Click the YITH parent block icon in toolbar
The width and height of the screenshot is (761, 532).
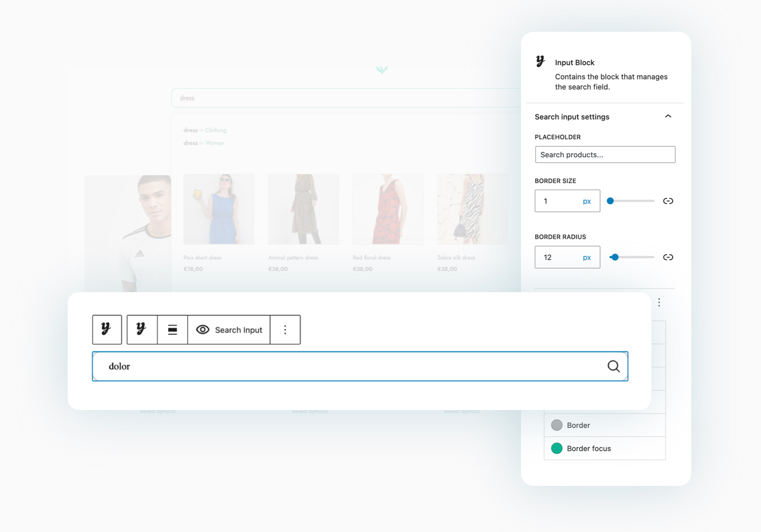tap(107, 330)
